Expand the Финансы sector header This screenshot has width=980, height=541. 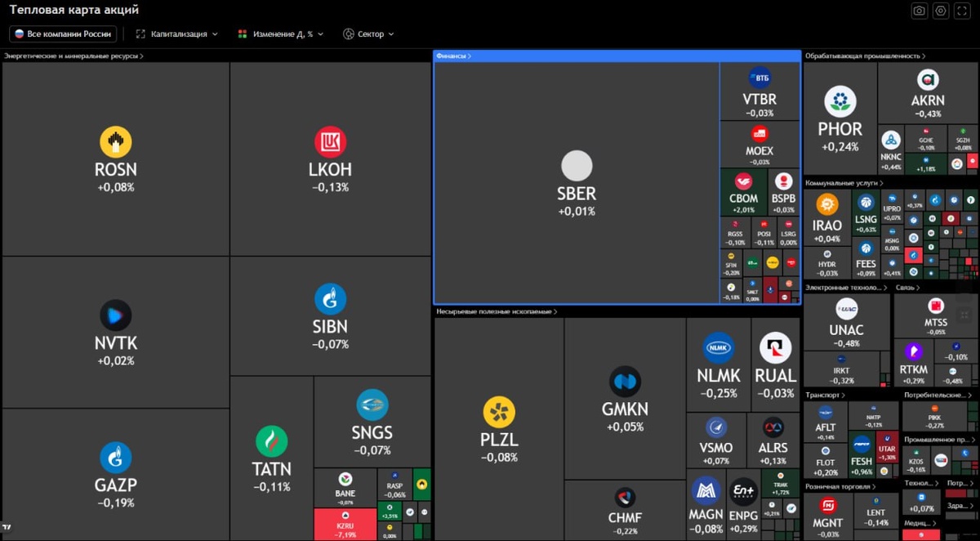(x=454, y=56)
